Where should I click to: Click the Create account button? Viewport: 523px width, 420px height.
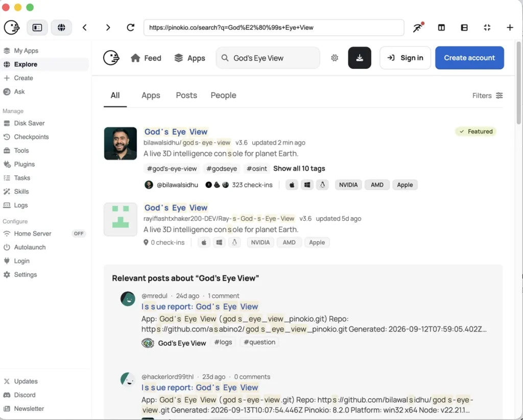pyautogui.click(x=469, y=58)
